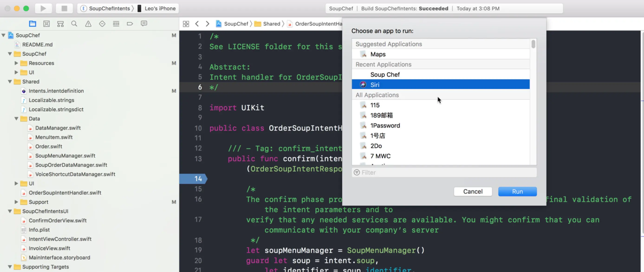Open the Symbol navigator icon

(x=61, y=24)
